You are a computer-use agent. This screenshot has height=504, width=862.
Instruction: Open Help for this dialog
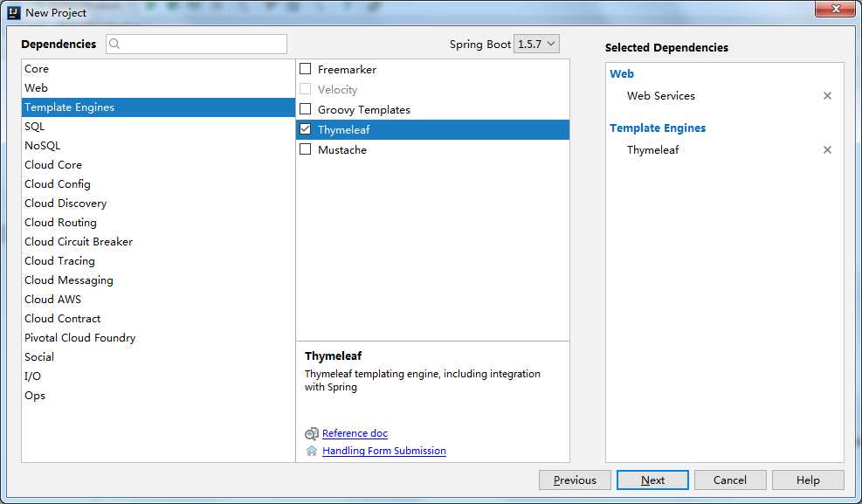point(808,480)
